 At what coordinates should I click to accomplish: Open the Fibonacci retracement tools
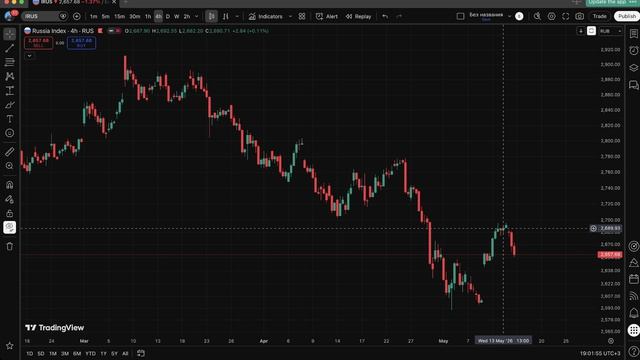click(x=10, y=62)
